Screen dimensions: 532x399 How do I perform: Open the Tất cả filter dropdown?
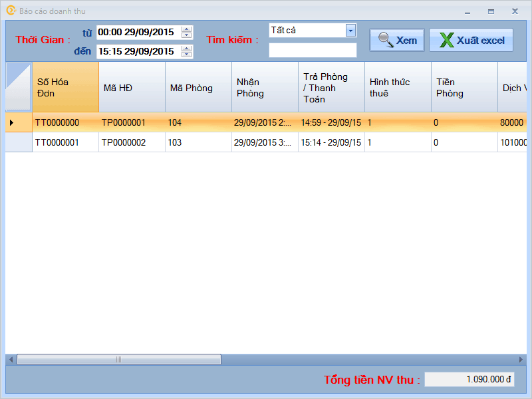350,31
